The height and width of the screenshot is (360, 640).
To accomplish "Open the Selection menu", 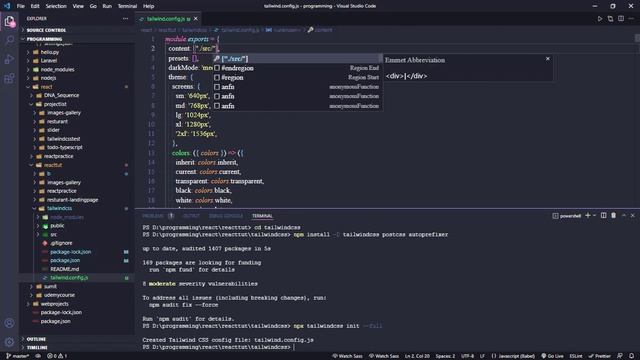I will pyautogui.click(x=56, y=6).
